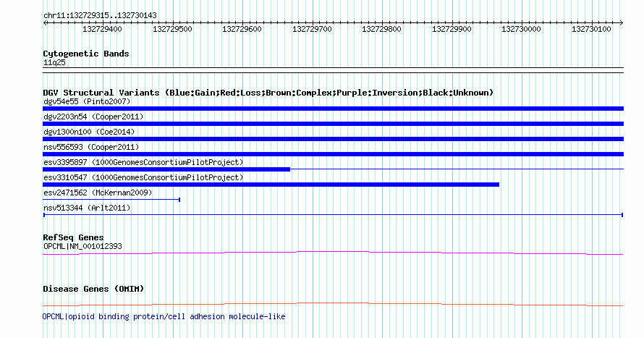Click the magenta OPCML RefSeq gene line
Viewport: 644px width, 338px height.
click(x=333, y=253)
